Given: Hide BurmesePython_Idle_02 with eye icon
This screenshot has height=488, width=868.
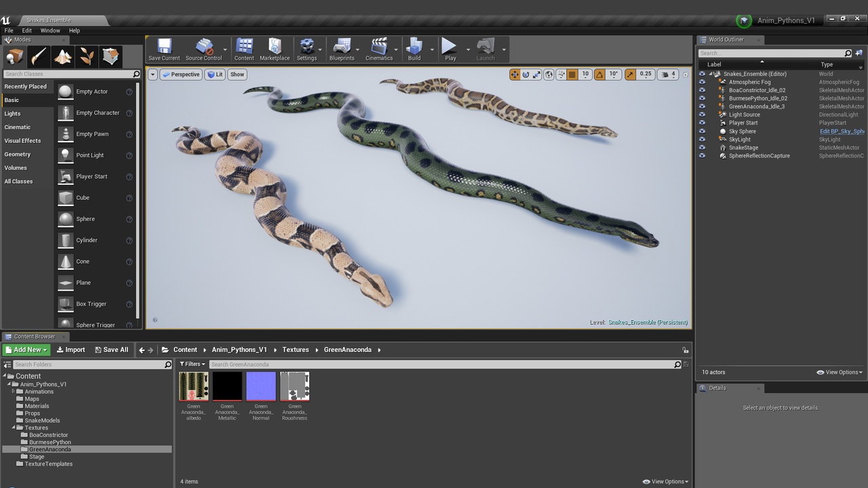Looking at the screenshot, I should [x=702, y=98].
